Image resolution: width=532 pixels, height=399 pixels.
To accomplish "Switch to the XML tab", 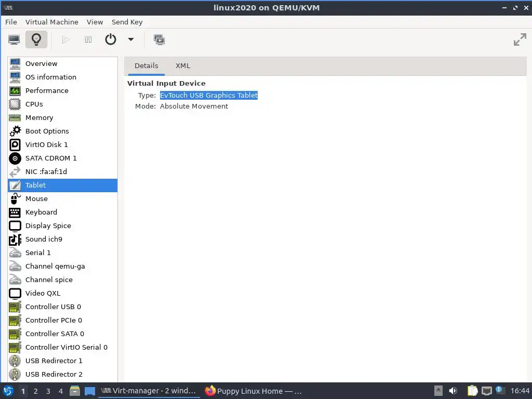I will (x=182, y=66).
